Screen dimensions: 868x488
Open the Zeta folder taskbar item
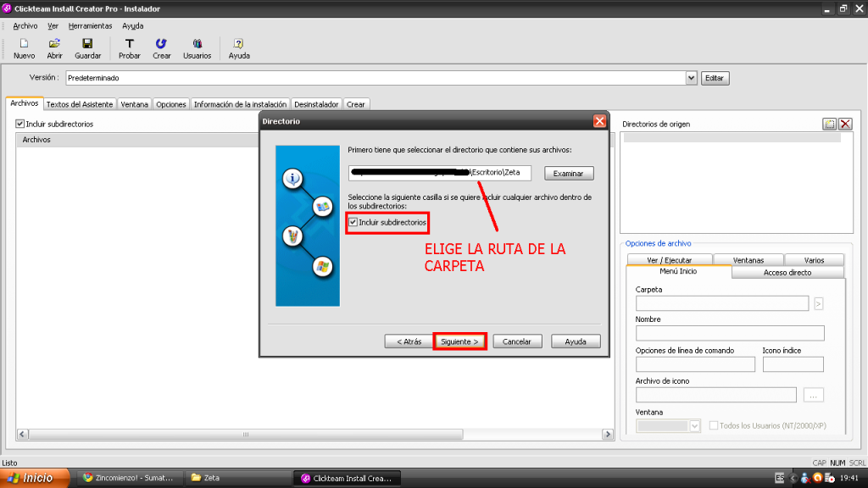click(238, 478)
